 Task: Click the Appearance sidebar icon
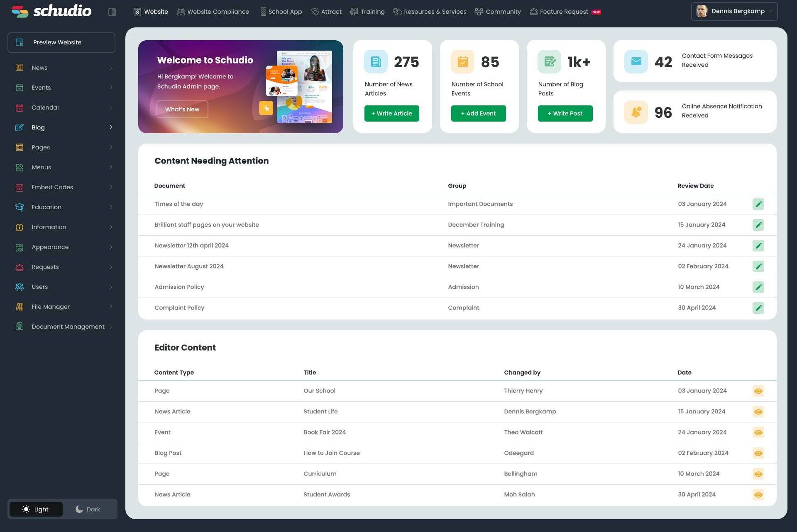tap(20, 247)
